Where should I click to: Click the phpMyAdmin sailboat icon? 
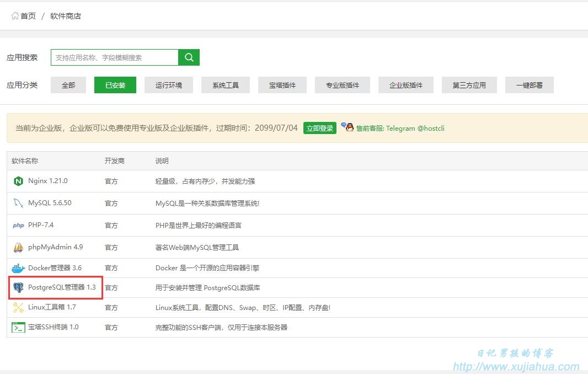18,247
